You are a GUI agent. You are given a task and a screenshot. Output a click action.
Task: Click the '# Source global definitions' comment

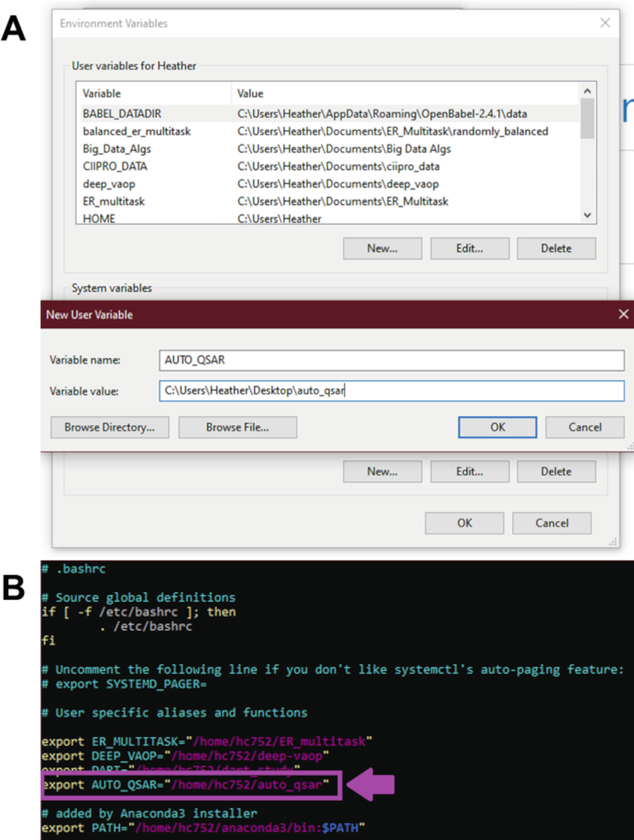[139, 597]
